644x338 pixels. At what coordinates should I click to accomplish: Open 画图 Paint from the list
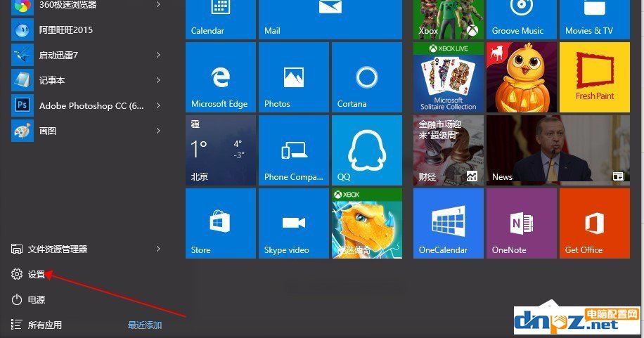click(x=86, y=131)
